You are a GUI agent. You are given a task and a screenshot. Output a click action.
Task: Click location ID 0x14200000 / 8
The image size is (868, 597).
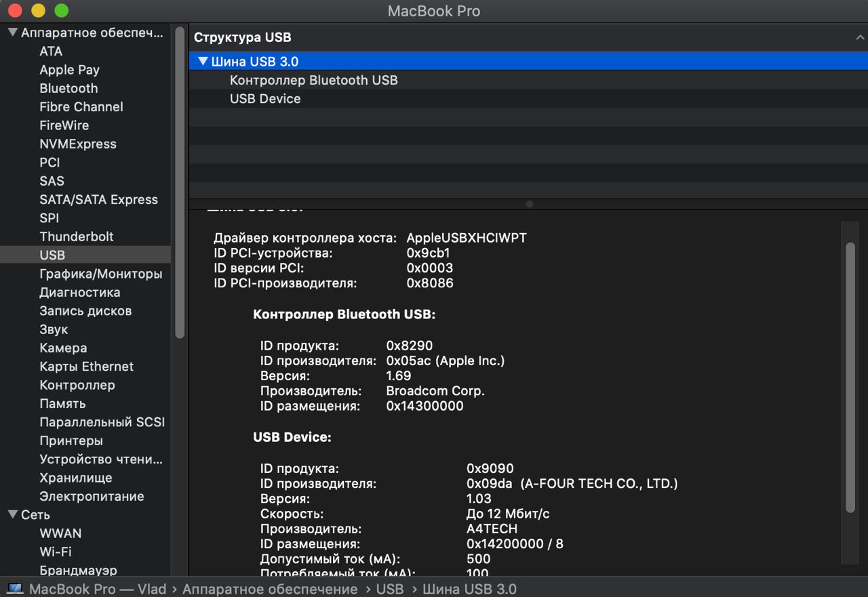click(515, 543)
